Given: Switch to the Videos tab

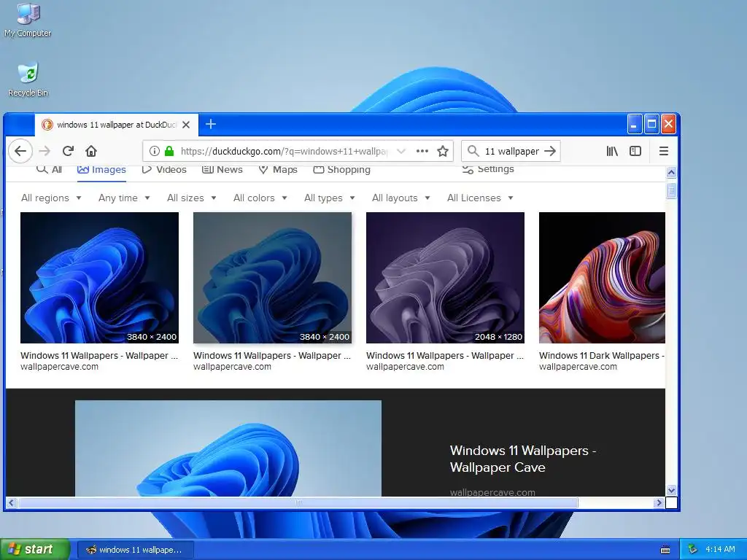Looking at the screenshot, I should tap(164, 170).
